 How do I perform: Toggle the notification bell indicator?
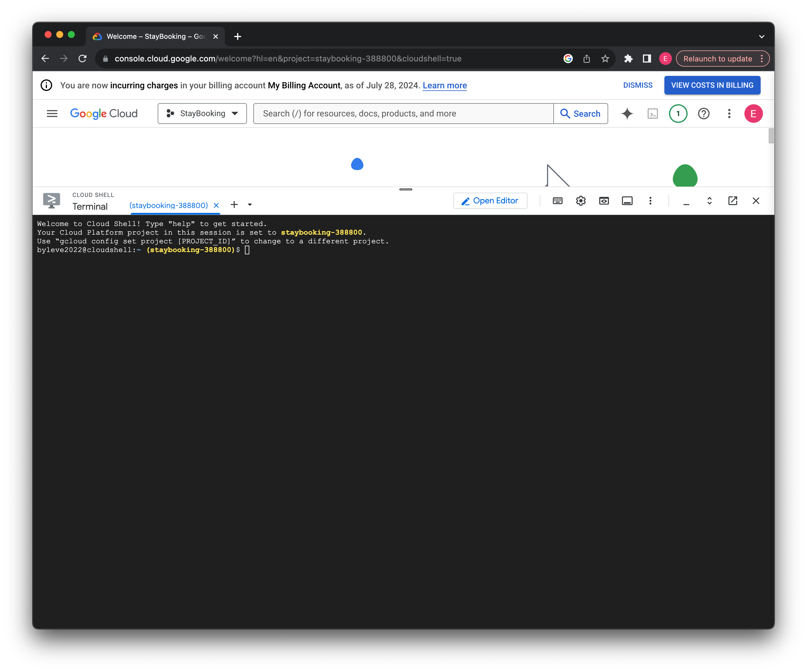[678, 113]
